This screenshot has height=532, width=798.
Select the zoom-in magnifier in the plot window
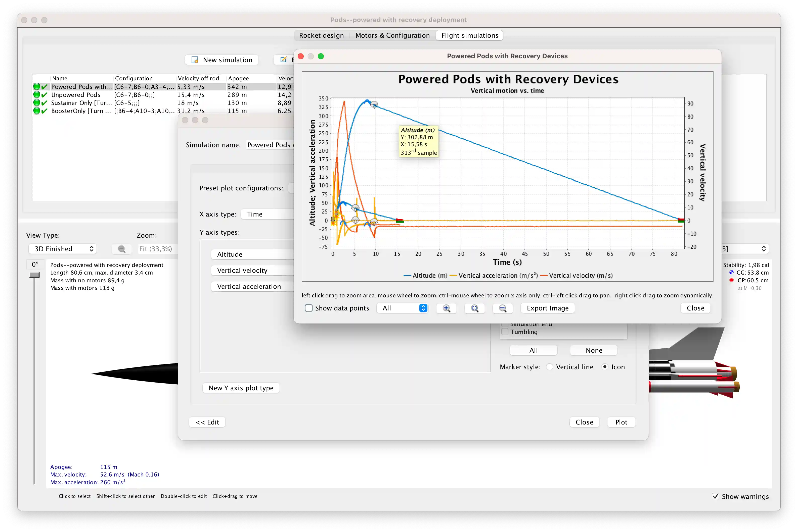(447, 308)
